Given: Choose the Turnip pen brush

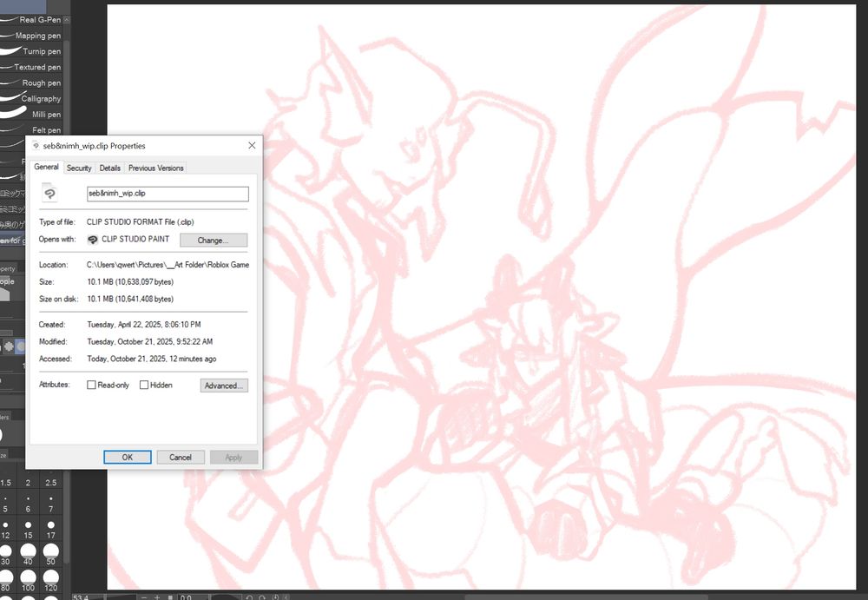Looking at the screenshot, I should coord(31,51).
